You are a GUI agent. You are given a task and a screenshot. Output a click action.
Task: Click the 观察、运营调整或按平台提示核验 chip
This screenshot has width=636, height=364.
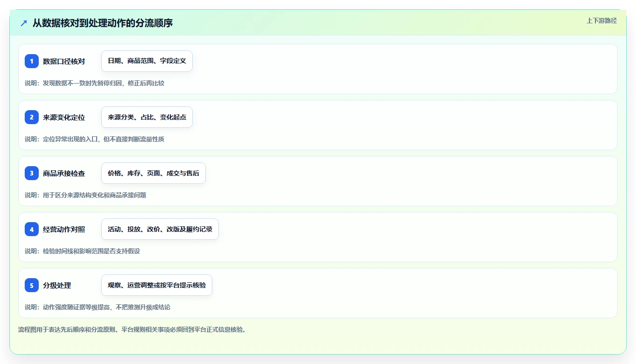coord(157,285)
